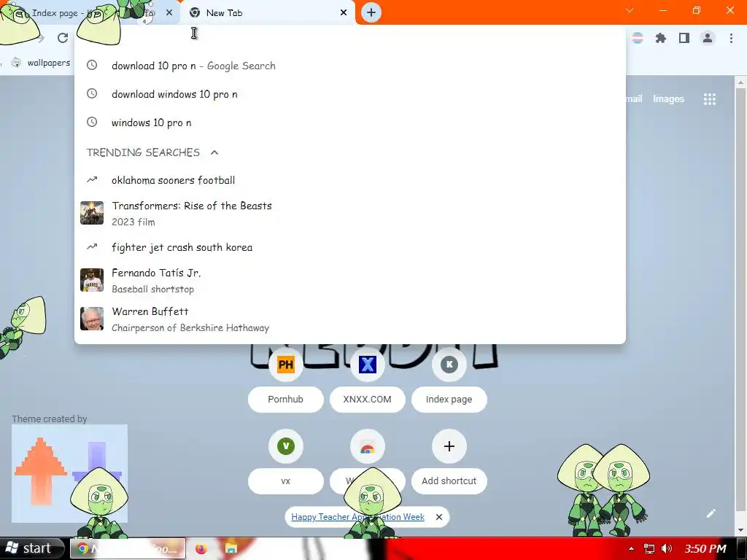Open Chrome's three-dot menu
Image resolution: width=747 pixels, height=560 pixels.
click(x=731, y=38)
